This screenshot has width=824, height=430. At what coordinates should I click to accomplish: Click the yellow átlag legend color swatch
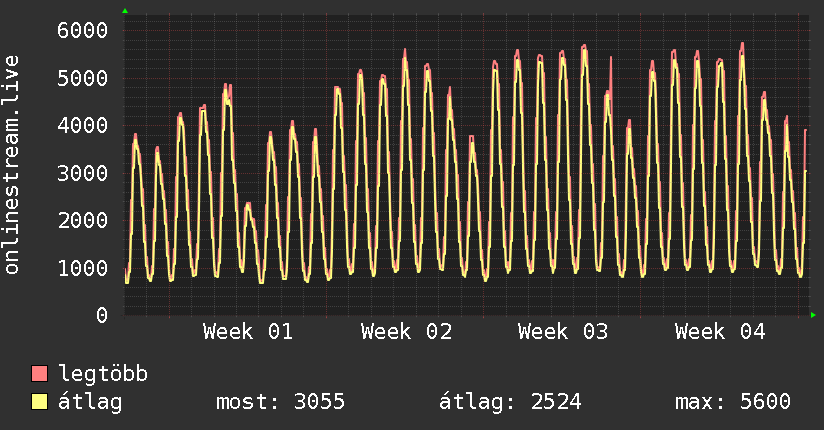click(x=40, y=402)
